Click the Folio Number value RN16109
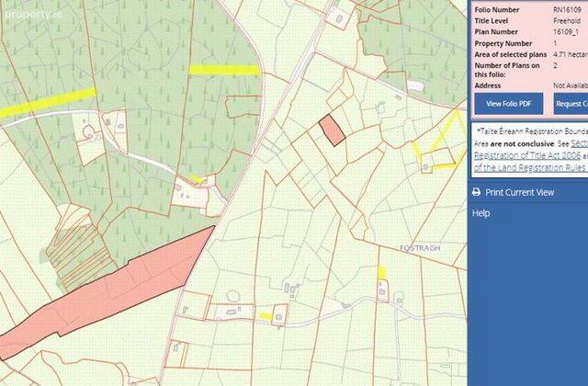 pyautogui.click(x=568, y=10)
